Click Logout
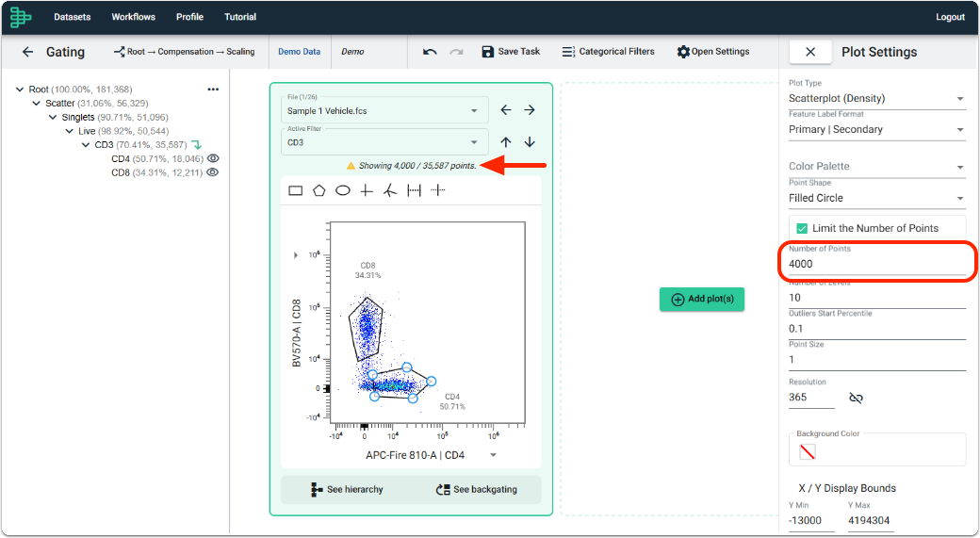 click(x=950, y=17)
